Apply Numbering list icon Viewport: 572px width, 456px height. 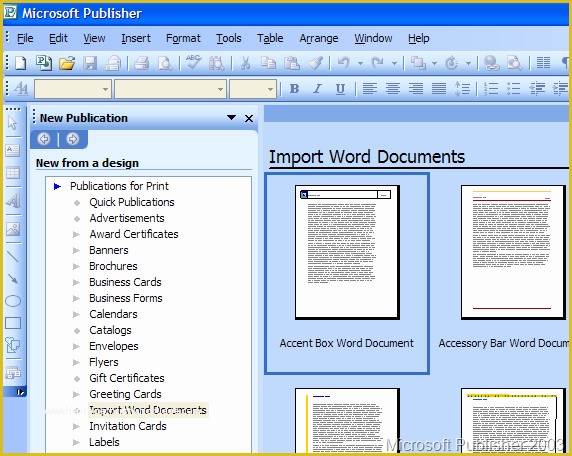(x=491, y=89)
